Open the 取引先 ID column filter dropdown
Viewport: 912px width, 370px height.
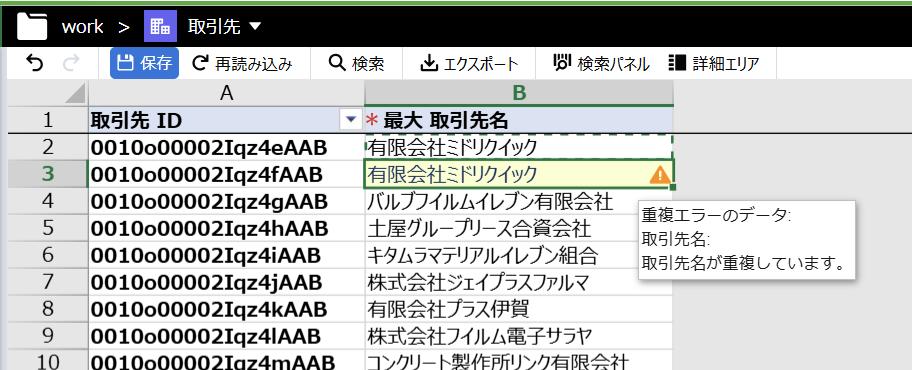click(350, 120)
